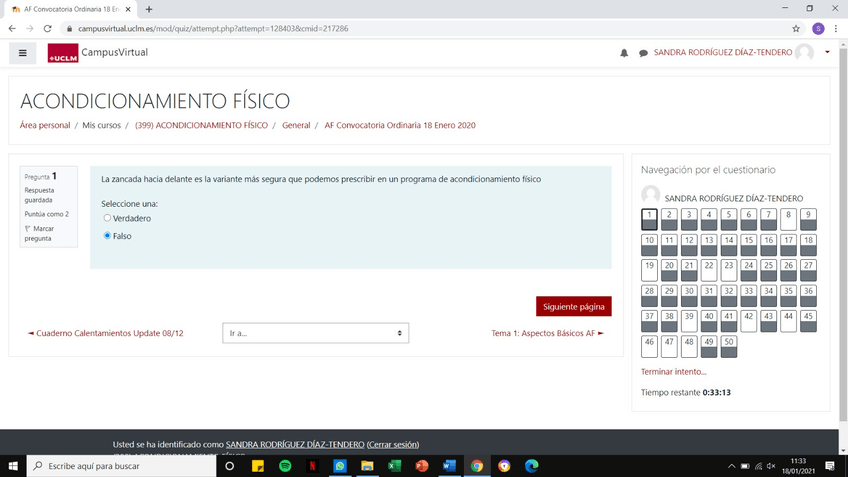Click the user avatar in header

point(804,52)
